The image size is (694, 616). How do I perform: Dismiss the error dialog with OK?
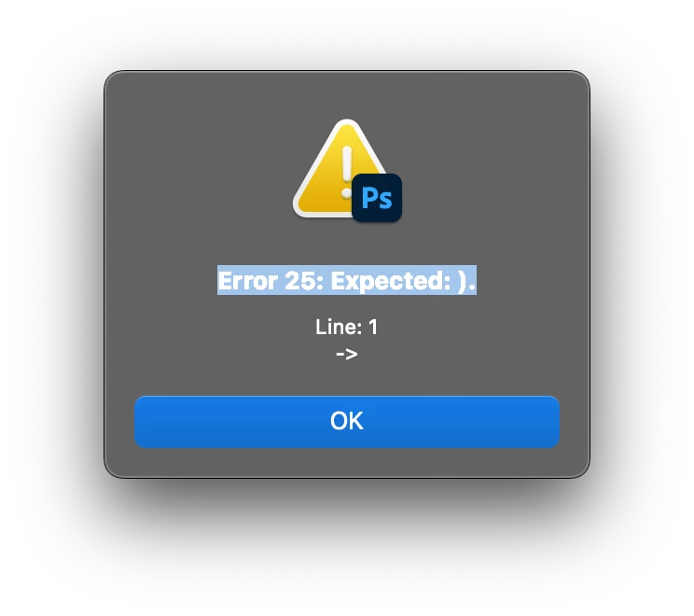click(x=347, y=421)
